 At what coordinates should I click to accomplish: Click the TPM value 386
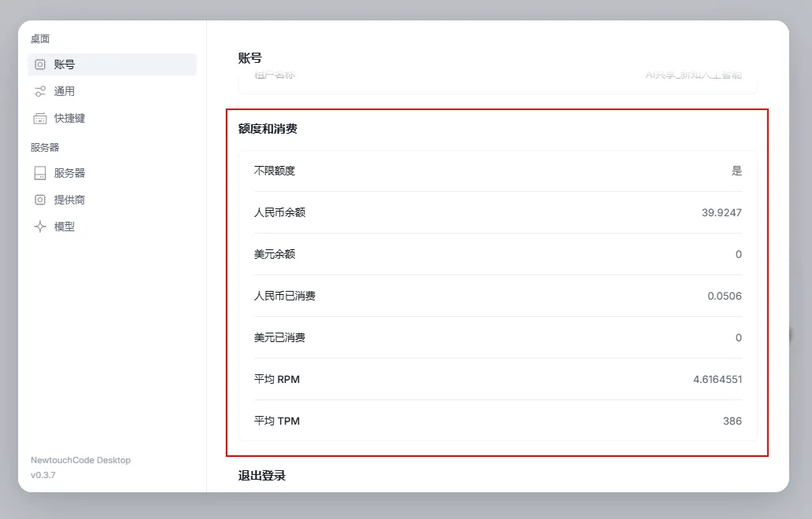[x=733, y=421]
